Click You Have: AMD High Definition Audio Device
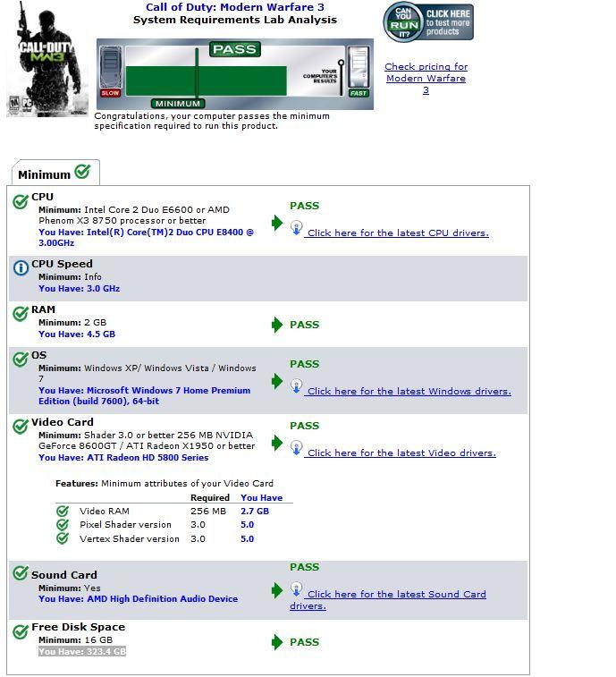 point(139,599)
